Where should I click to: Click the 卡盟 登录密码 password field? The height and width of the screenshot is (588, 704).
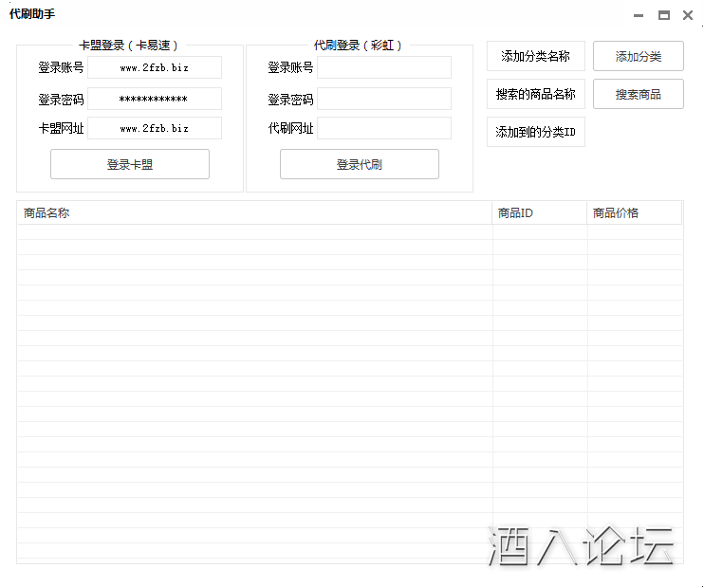[155, 99]
